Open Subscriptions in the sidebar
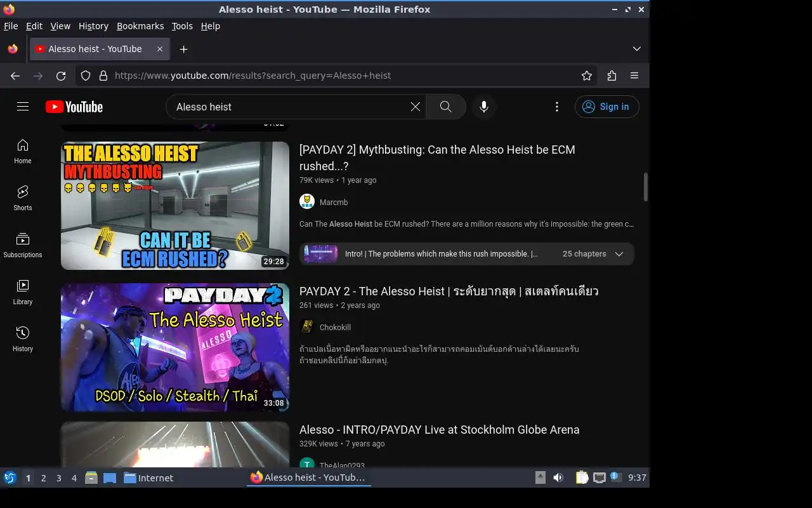 point(23,246)
